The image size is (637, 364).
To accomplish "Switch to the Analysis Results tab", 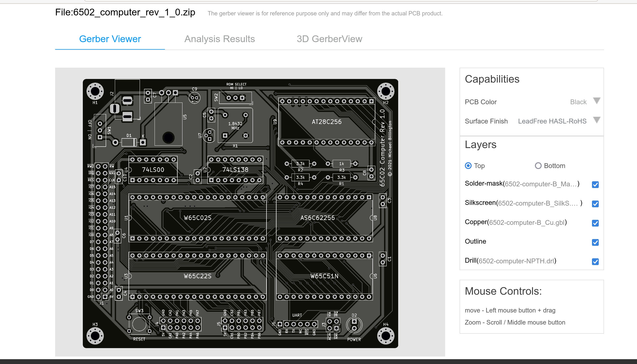I will point(220,39).
